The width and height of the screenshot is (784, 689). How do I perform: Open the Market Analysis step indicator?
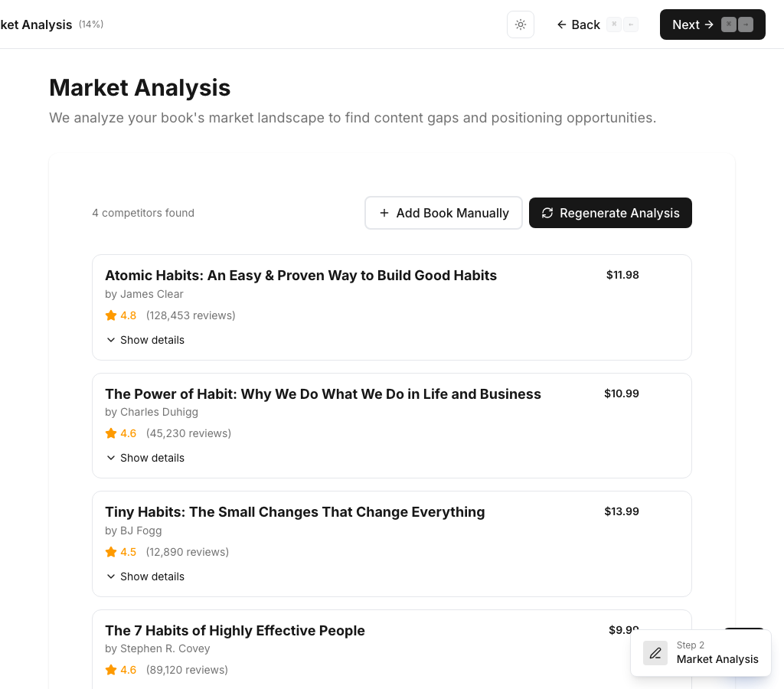click(701, 653)
